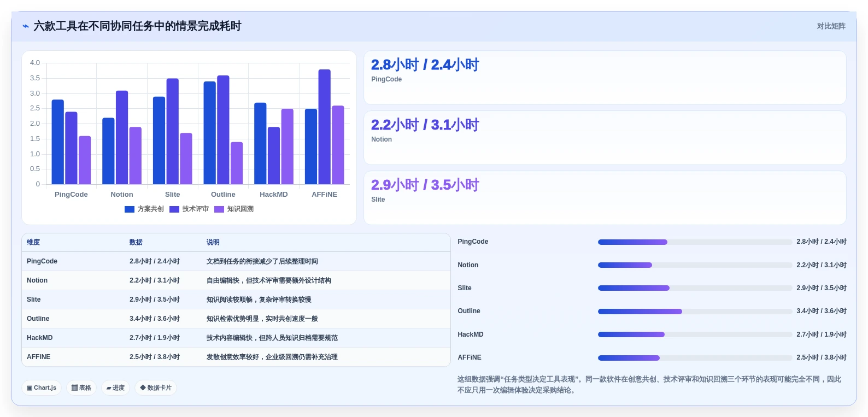The image size is (868, 417).
Task: Click AFFiNE's 技术评审 bar in the chart
Action: (325, 127)
